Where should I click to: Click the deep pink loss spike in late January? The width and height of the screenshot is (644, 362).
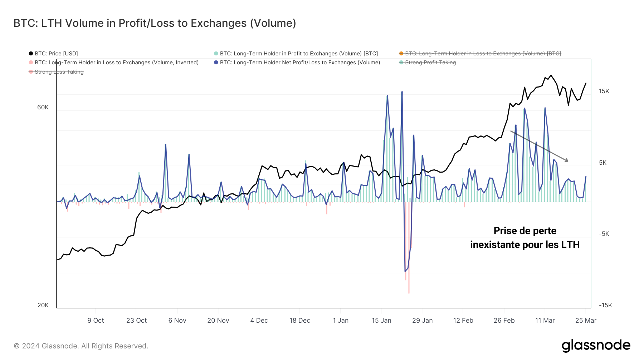click(409, 248)
